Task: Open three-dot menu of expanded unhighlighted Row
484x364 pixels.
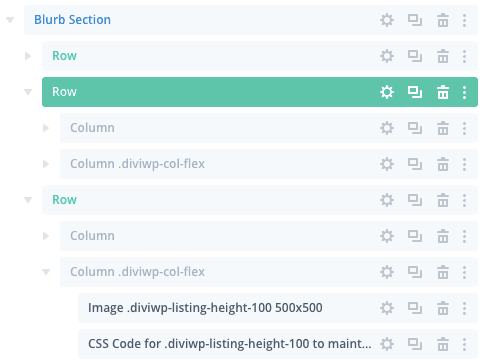Action: coord(464,200)
